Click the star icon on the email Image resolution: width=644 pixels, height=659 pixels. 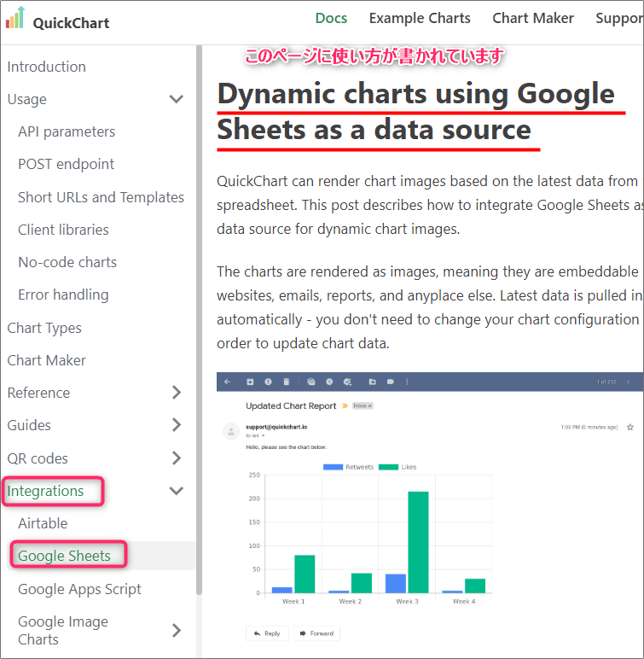point(629,426)
